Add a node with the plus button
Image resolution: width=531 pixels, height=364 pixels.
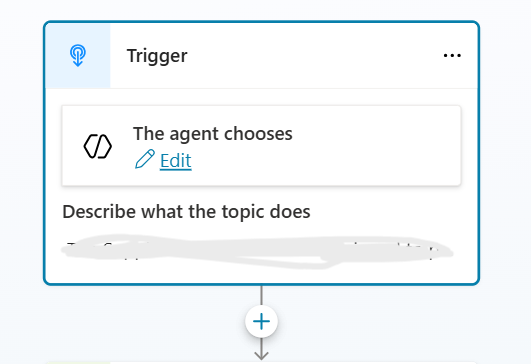tap(261, 321)
